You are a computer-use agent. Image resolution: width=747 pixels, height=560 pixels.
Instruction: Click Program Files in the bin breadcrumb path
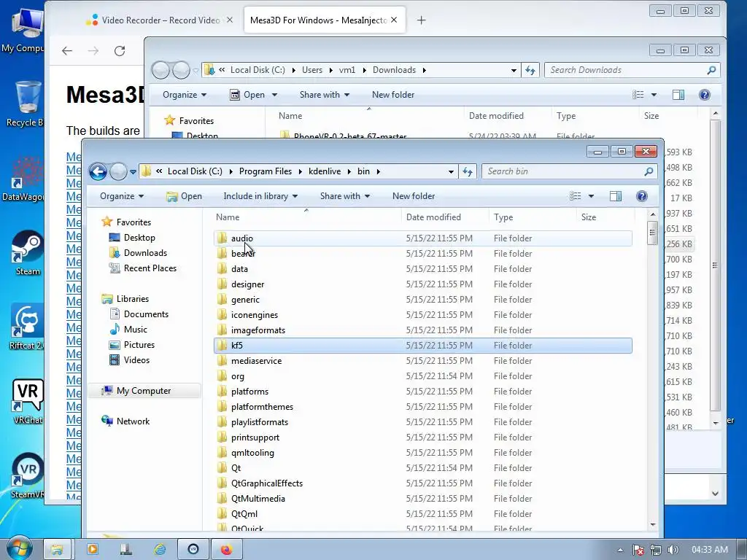266,171
